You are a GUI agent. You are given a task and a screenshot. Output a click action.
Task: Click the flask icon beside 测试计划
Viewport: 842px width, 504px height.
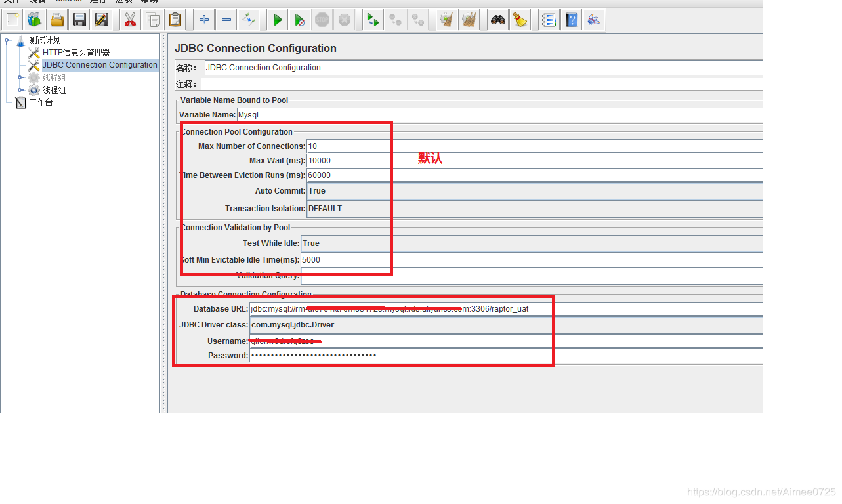coord(20,40)
